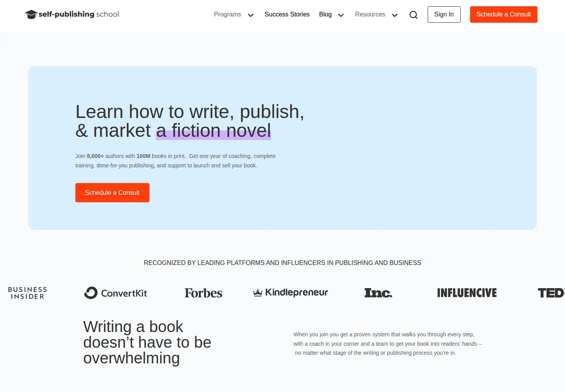Image resolution: width=565 pixels, height=392 pixels.
Task: Click the "Learn how to write, publish," headline
Action: pyautogui.click(x=190, y=112)
